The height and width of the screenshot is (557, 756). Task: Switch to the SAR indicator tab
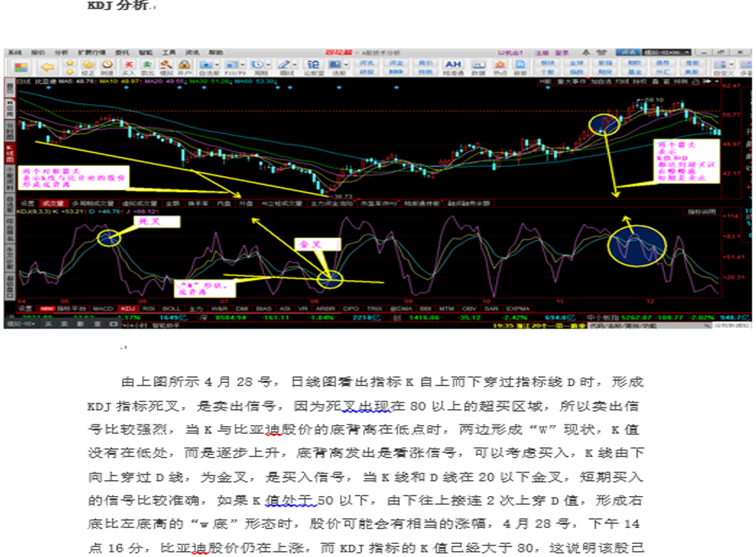point(491,309)
